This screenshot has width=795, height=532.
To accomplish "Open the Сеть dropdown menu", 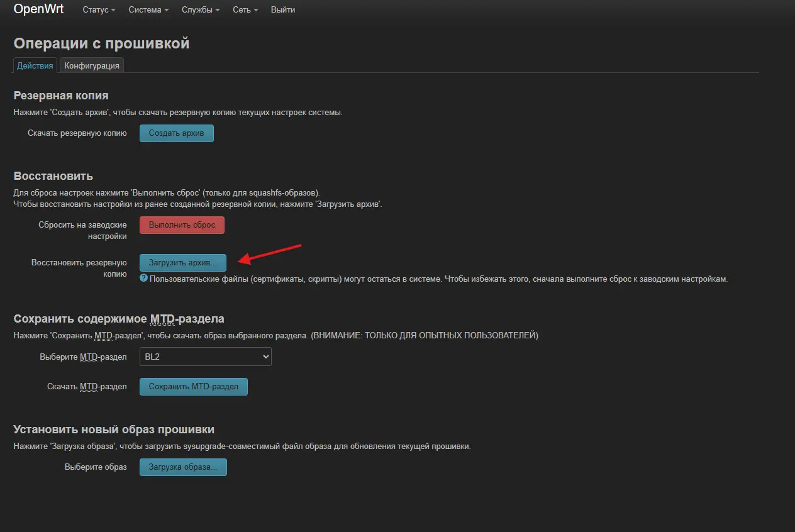I will [245, 10].
